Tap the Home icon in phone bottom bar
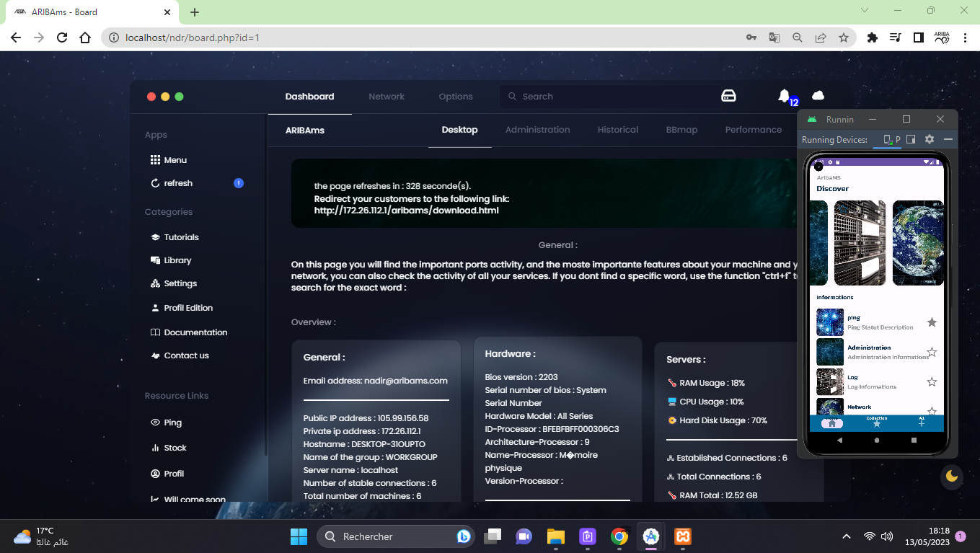The image size is (980, 553). [x=831, y=423]
